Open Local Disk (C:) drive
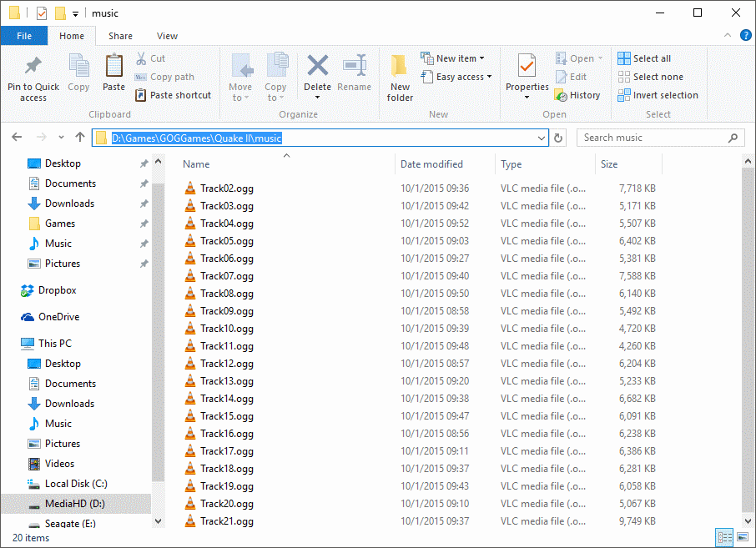Viewport: 756px width, 548px height. point(68,484)
